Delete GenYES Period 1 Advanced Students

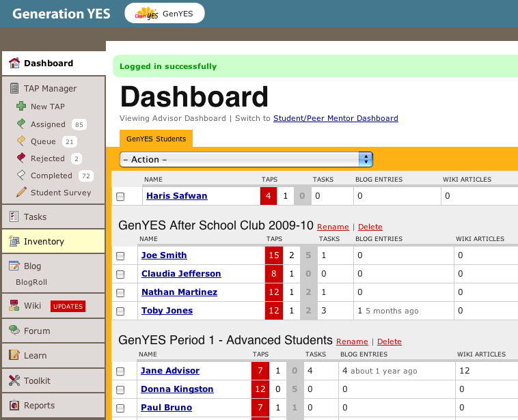(389, 341)
